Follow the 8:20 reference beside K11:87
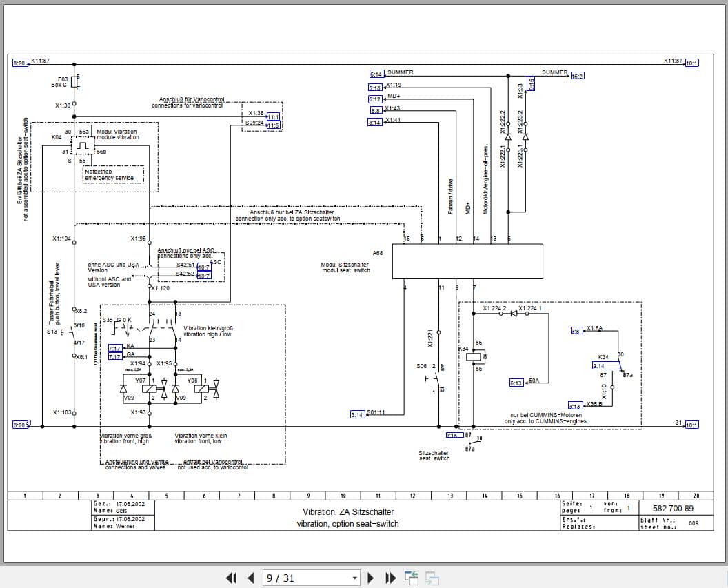The width and height of the screenshot is (728, 588). [x=19, y=63]
